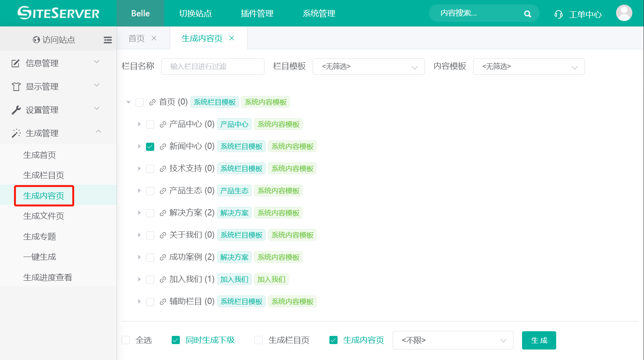Toggle the 生成栏目页 checkbox
The height and width of the screenshot is (360, 644).
[x=259, y=340]
